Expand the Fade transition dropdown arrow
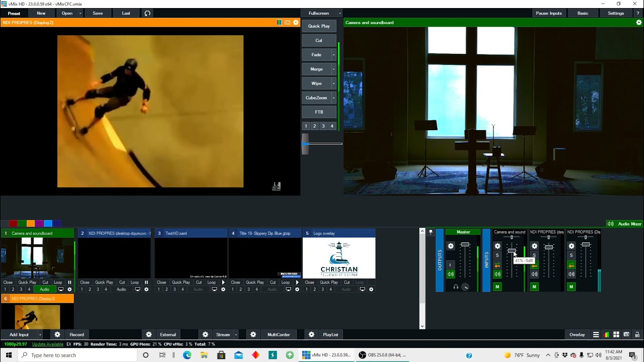This screenshot has height=362, width=644. tap(334, 55)
